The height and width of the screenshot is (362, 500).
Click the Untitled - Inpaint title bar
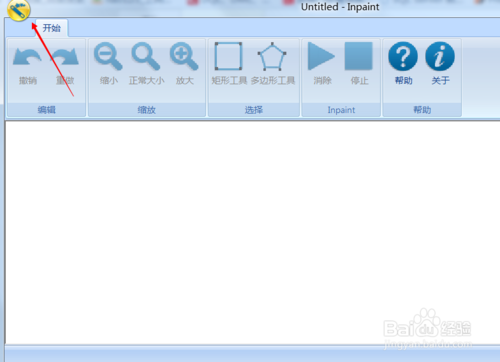point(340,7)
